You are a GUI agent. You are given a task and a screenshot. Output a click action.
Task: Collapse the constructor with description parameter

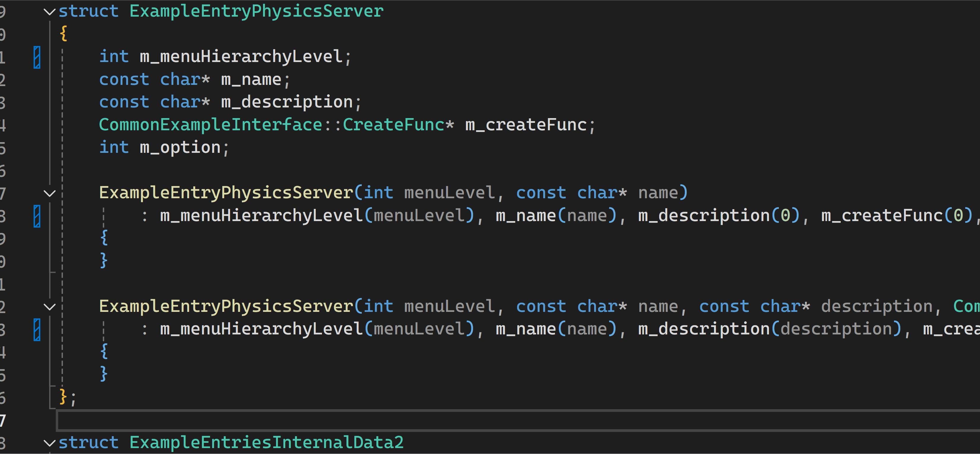(50, 307)
